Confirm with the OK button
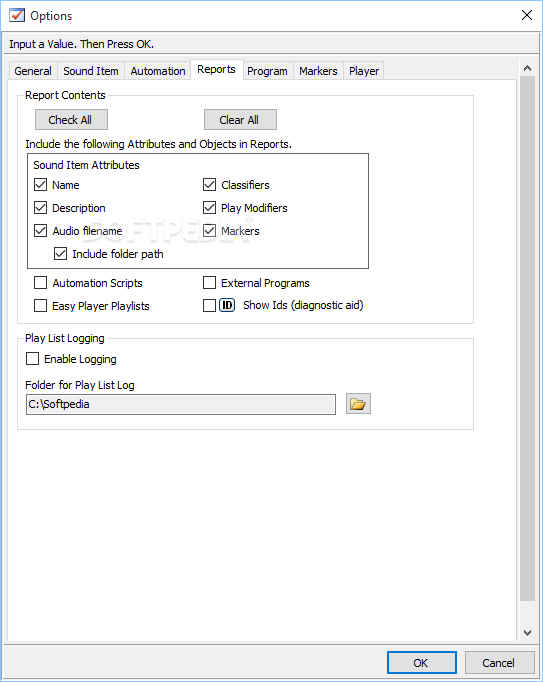Screen dimensions: 543x682 pos(422,662)
